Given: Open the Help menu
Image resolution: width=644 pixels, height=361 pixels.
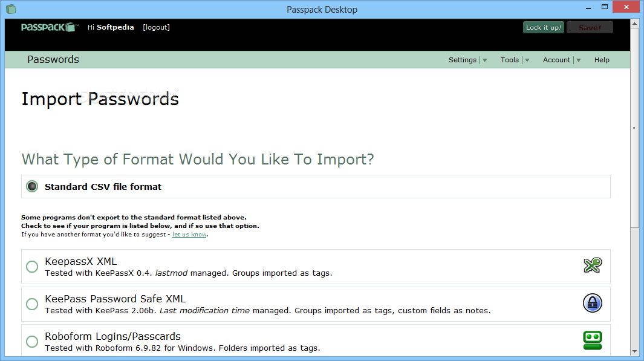Looking at the screenshot, I should 602,60.
